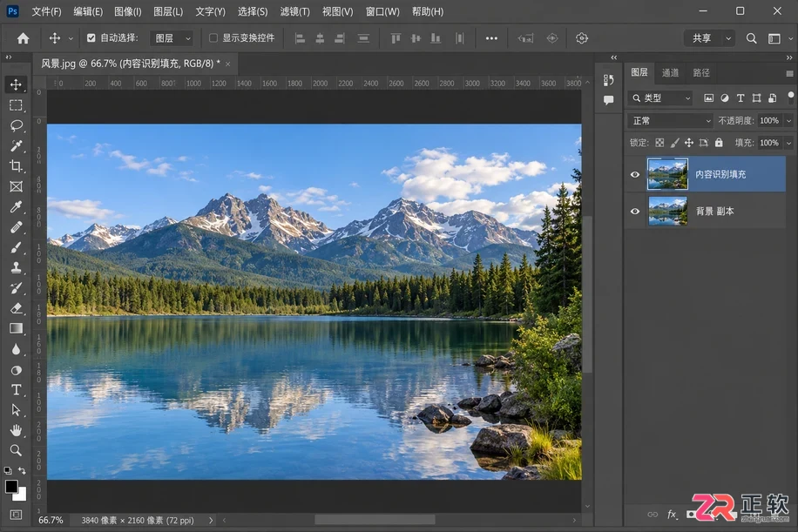Select the Frame tool
Viewport: 798px width, 532px height.
click(16, 186)
